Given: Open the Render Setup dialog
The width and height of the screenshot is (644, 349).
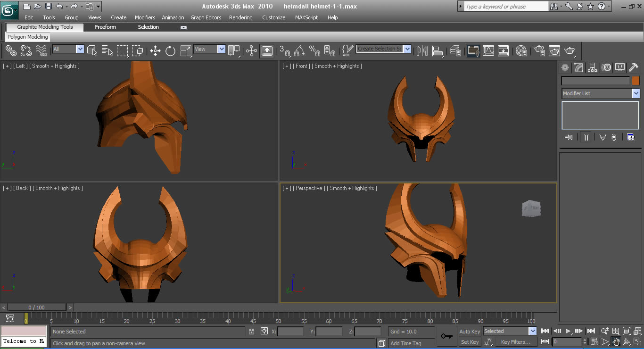Looking at the screenshot, I should click(x=539, y=50).
